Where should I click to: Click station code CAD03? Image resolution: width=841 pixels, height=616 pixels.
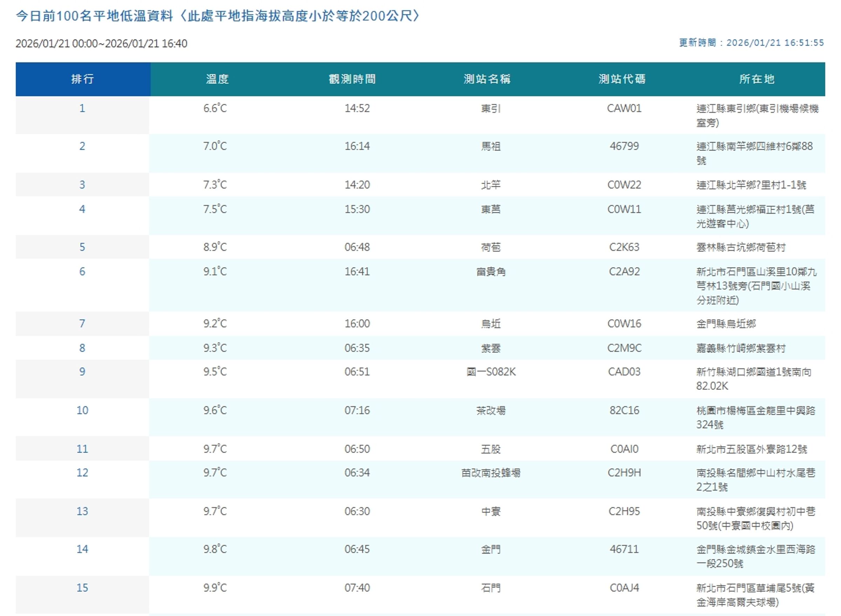pyautogui.click(x=624, y=372)
